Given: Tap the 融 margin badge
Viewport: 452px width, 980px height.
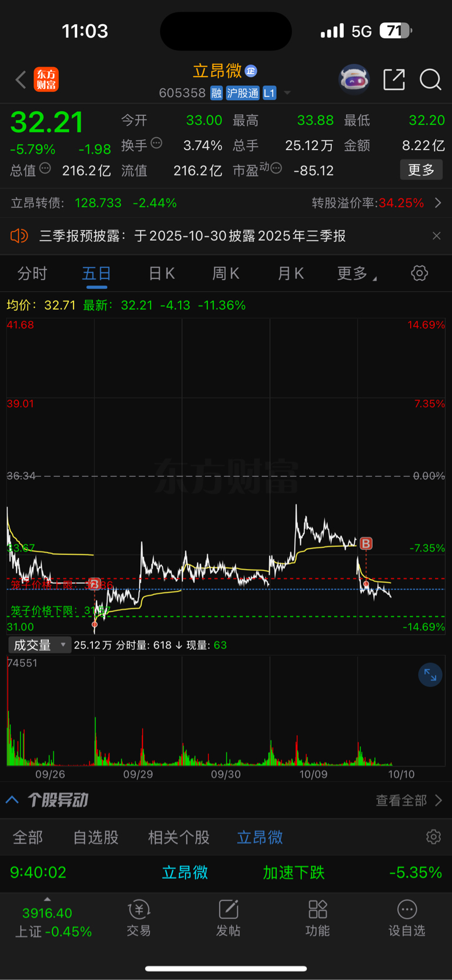Looking at the screenshot, I should [217, 93].
